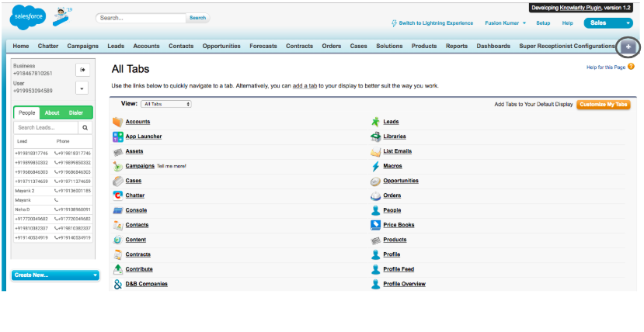The height and width of the screenshot is (332, 644).
Task: Click the Contacts icon in list
Action: coord(118,225)
